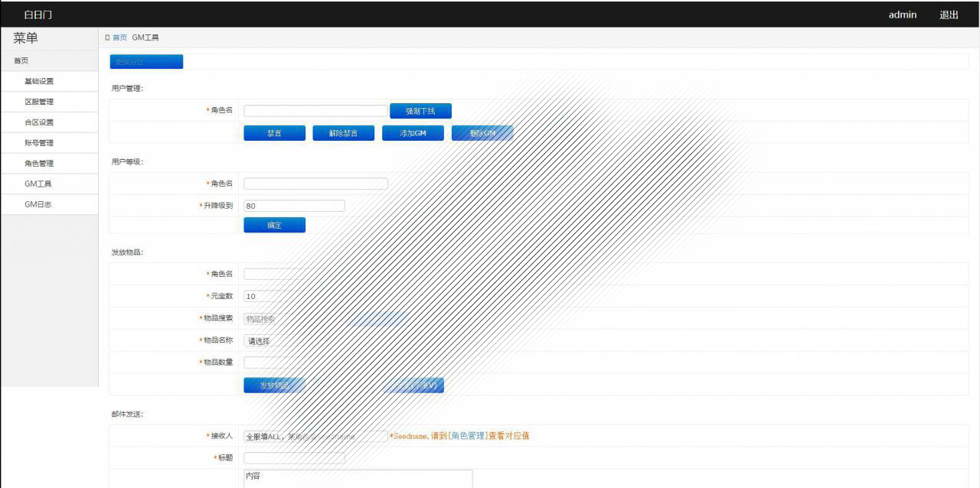Focus the 物品数量 input field
The height and width of the screenshot is (488, 980).
click(294, 363)
